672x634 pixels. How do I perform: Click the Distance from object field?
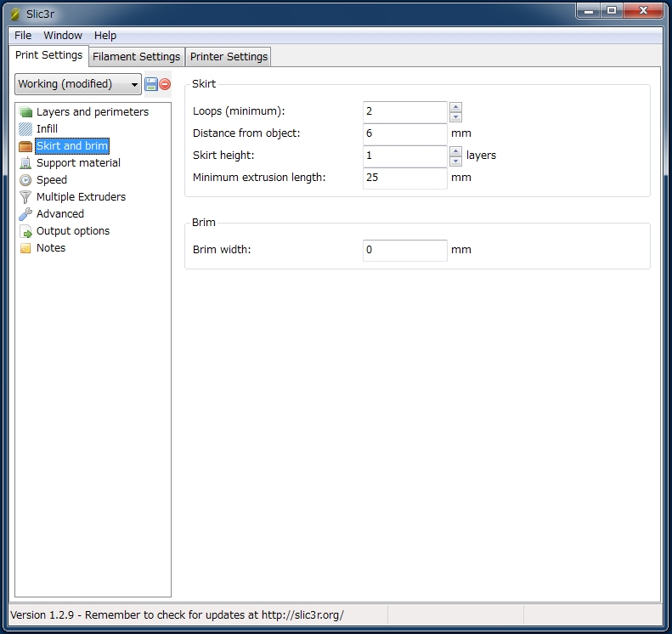point(405,133)
